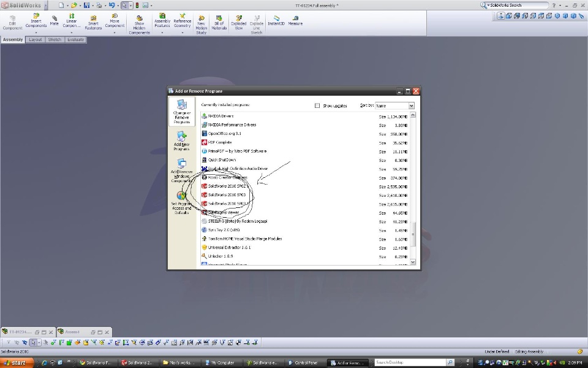Launch Smart Fasteners tool
The width and height of the screenshot is (588, 368).
[93, 23]
